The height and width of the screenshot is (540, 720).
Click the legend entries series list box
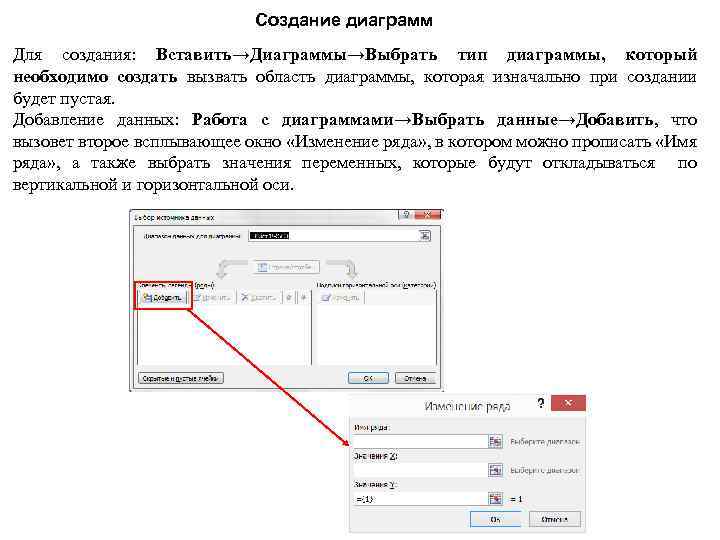(225, 335)
